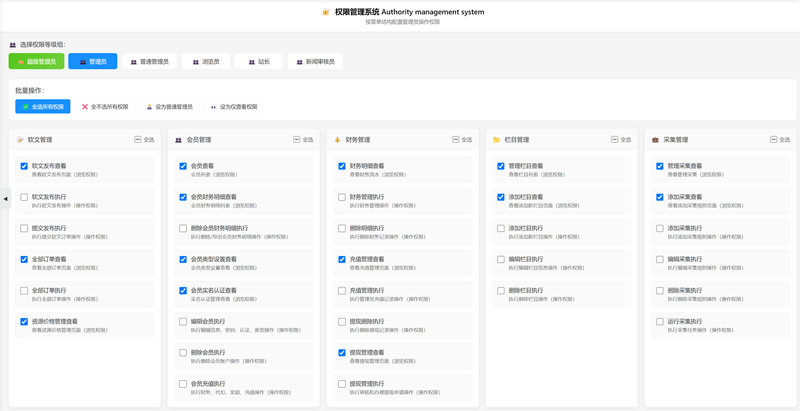Enable the 编辑栏目执行 permission
Viewport: 800px width, 411px height.
[501, 260]
